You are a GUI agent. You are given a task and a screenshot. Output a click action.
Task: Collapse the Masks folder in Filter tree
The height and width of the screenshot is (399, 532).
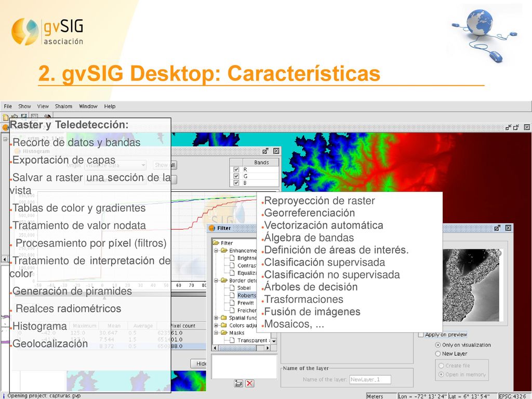point(216,333)
